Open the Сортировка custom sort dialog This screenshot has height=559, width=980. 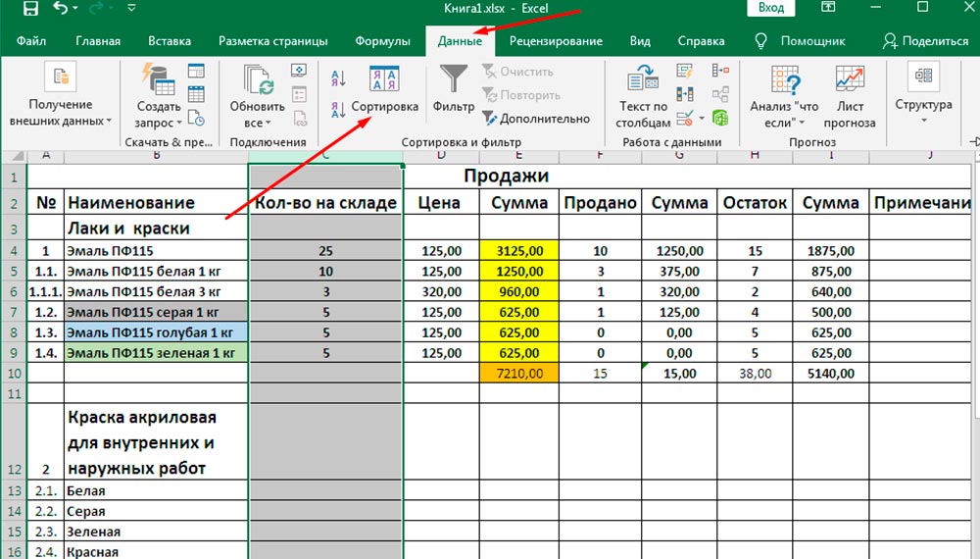[x=384, y=89]
